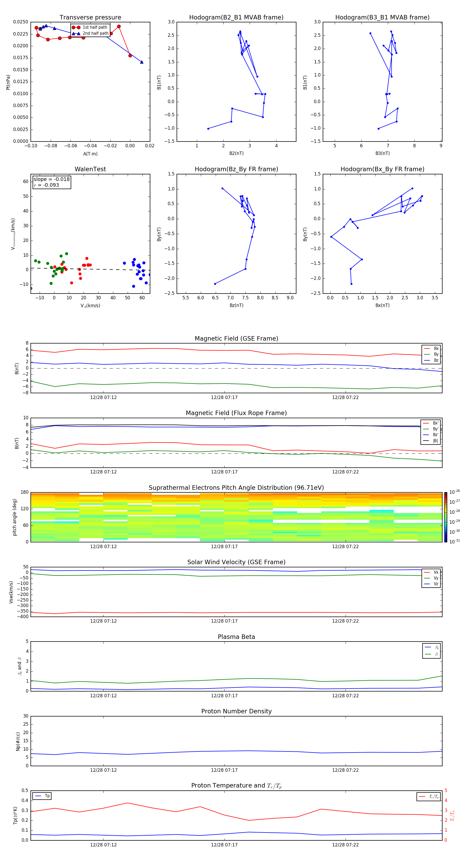Screen dimensions: 473x868
Task: Click the '2nd half path' legend entry
Action: coord(90,33)
